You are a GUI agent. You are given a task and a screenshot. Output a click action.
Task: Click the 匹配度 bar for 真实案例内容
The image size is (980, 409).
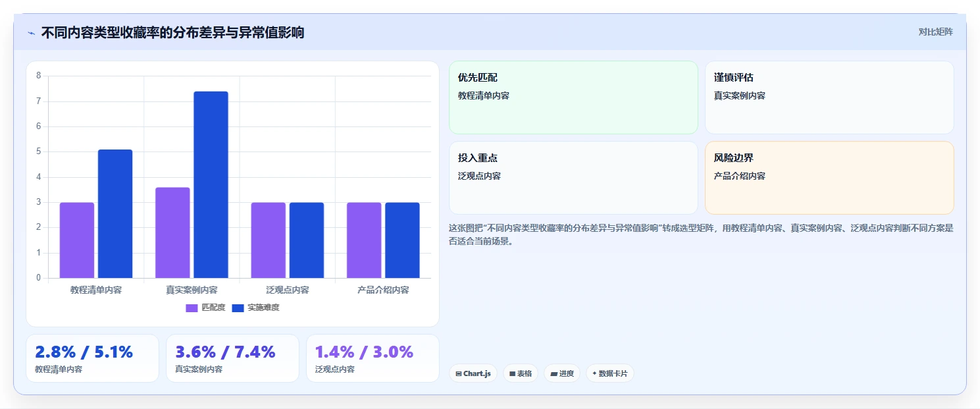(x=172, y=232)
